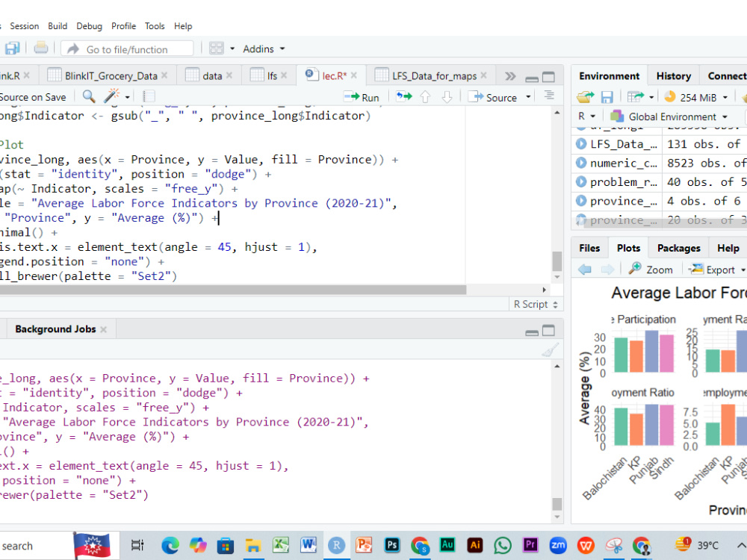
Task: Click the editor vertical scrollbar thumb
Action: pos(557,261)
